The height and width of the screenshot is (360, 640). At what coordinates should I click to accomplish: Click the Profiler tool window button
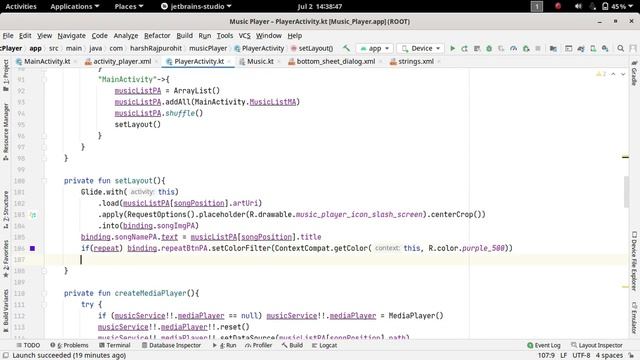pos(258,345)
